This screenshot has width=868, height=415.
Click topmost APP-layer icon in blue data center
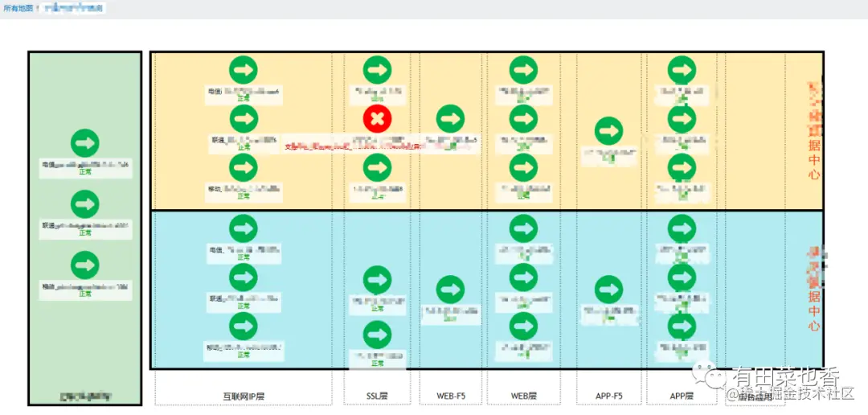click(x=682, y=228)
